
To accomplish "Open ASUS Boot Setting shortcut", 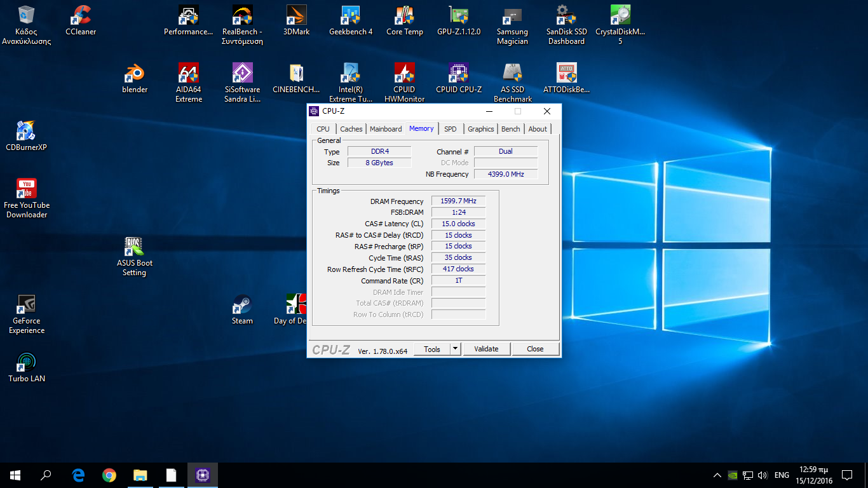I will coord(135,257).
